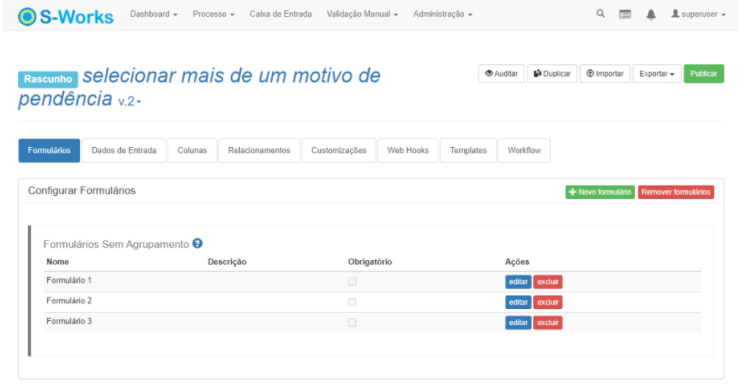Publish the process with Publicar
The image size is (746, 389).
tap(704, 74)
